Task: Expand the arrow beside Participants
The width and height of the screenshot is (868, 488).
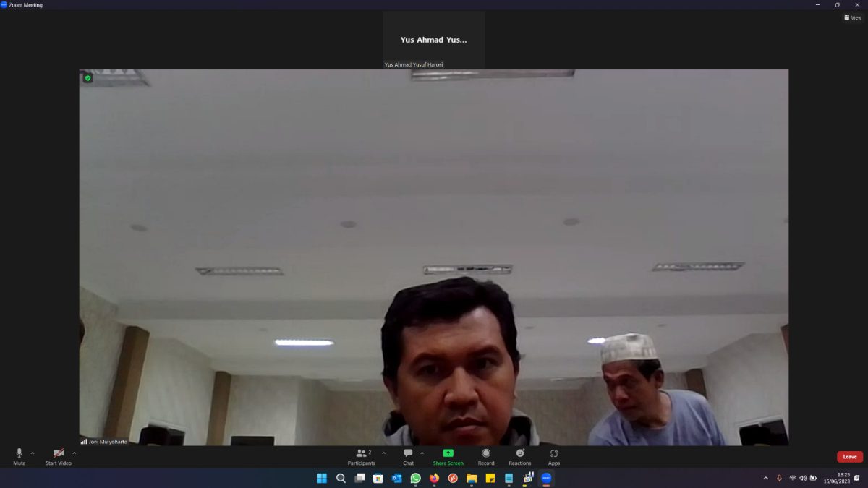Action: click(383, 453)
